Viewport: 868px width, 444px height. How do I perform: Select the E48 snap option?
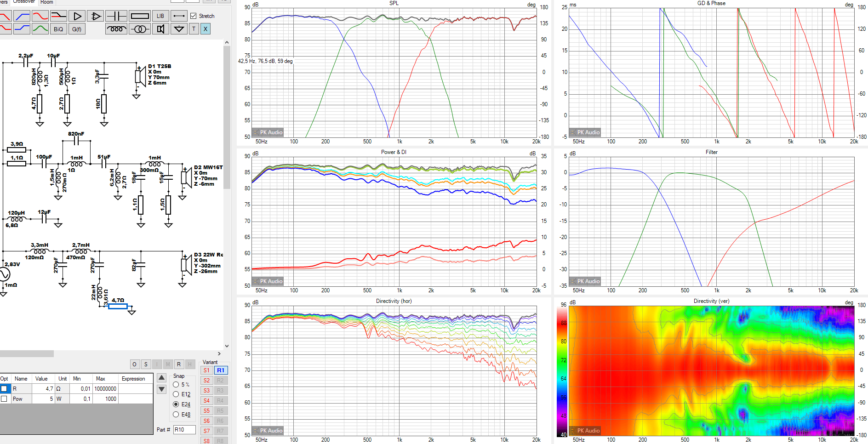click(x=176, y=415)
